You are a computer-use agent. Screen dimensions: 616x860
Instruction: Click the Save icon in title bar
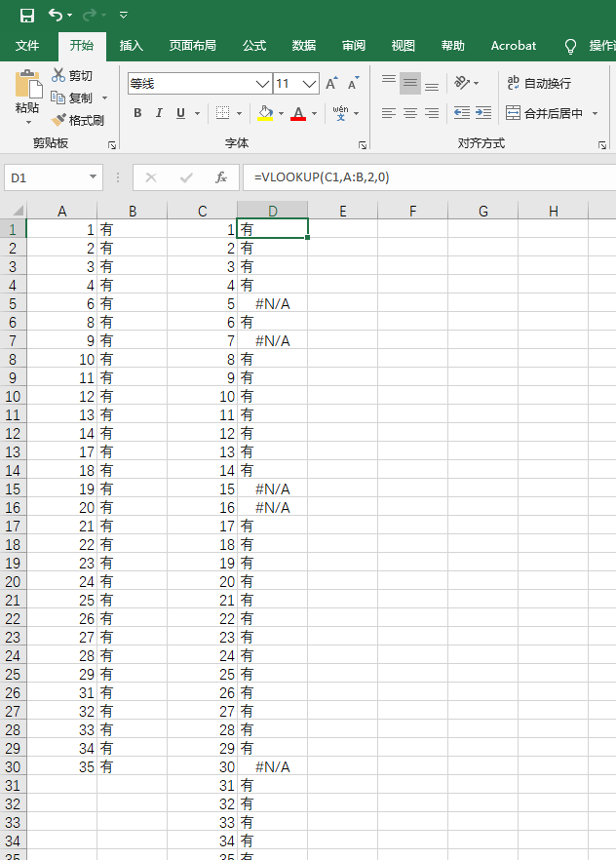coord(27,16)
